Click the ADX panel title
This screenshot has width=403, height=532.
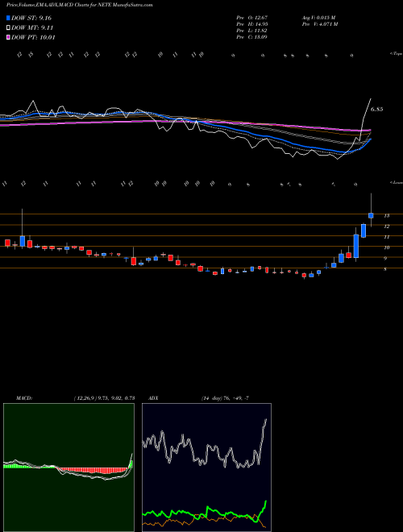pyautogui.click(x=154, y=398)
